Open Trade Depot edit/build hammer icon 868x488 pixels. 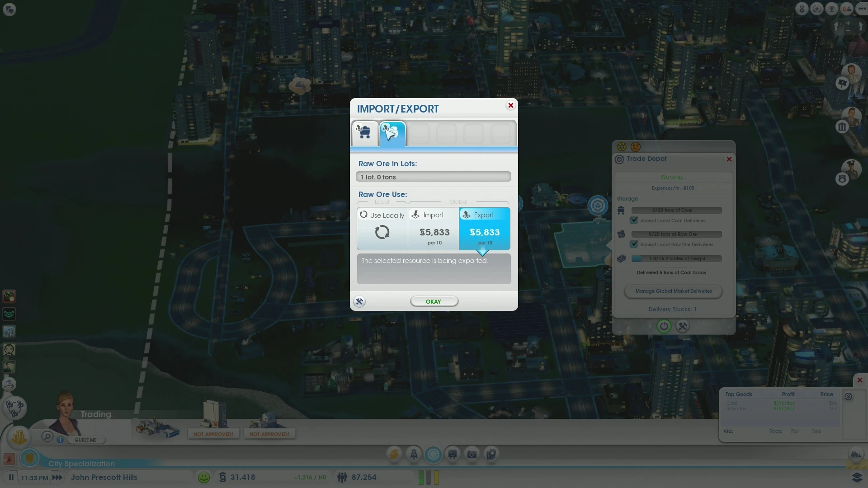(683, 326)
